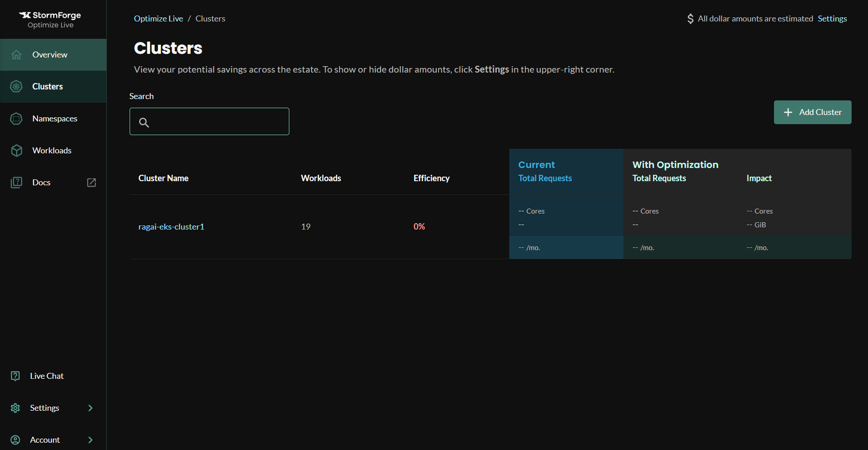Viewport: 868px width, 450px height.
Task: Click the Settings gear icon in sidebar
Action: pyautogui.click(x=16, y=408)
